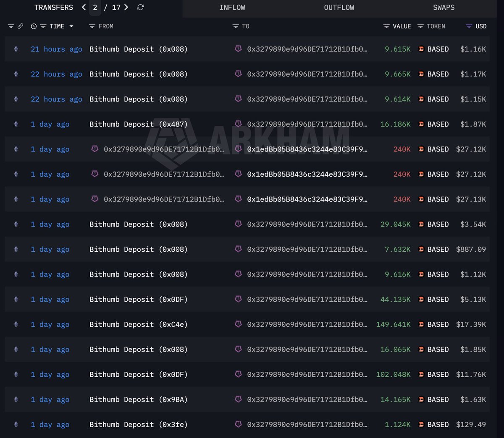Image resolution: width=504 pixels, height=438 pixels.
Task: Open 1 day ago transaction of 29.045K
Action: point(50,224)
